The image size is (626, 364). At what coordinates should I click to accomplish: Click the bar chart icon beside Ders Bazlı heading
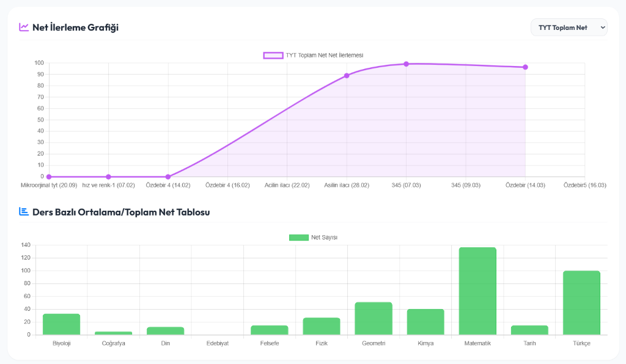coord(24,211)
